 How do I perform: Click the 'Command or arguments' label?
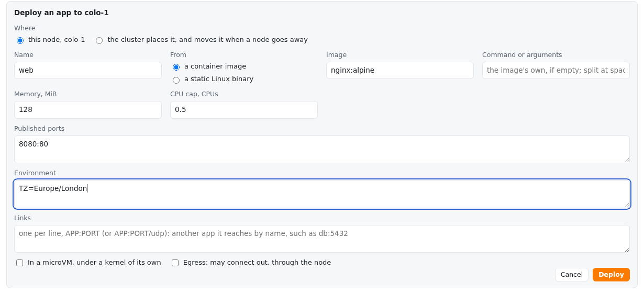(x=522, y=55)
